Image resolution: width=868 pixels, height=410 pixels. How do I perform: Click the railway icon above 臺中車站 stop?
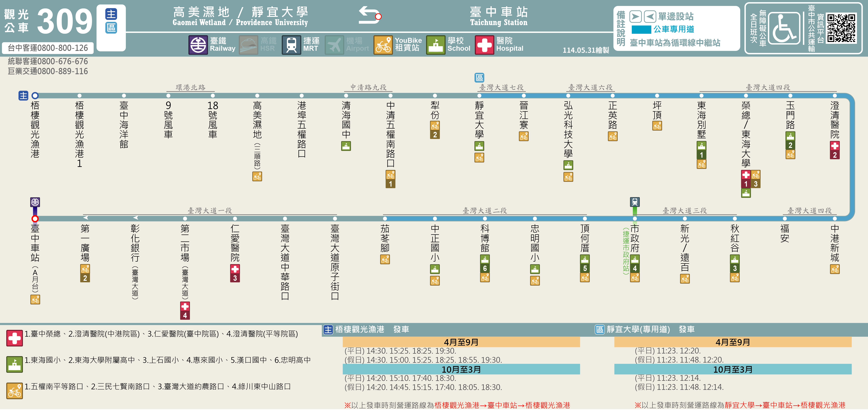[x=35, y=202]
